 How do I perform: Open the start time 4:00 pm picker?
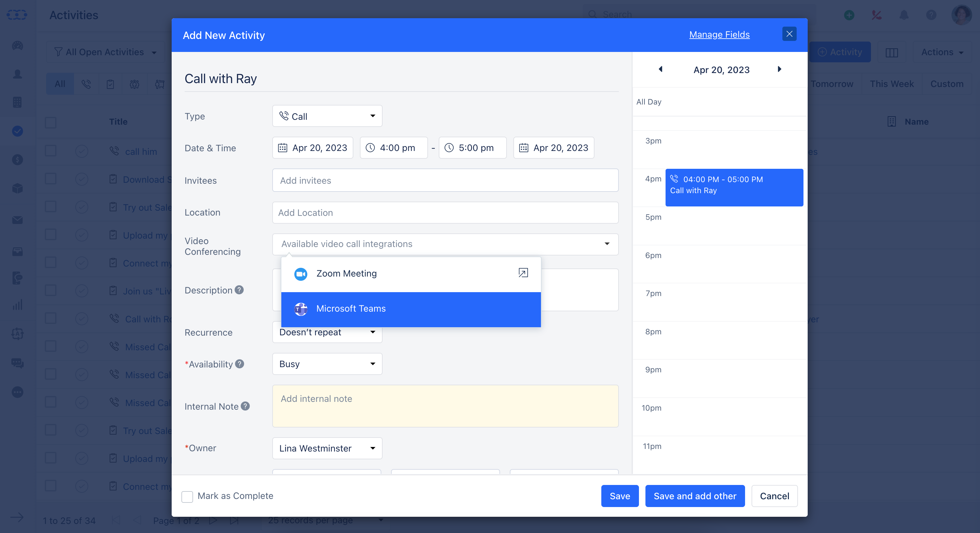(394, 148)
